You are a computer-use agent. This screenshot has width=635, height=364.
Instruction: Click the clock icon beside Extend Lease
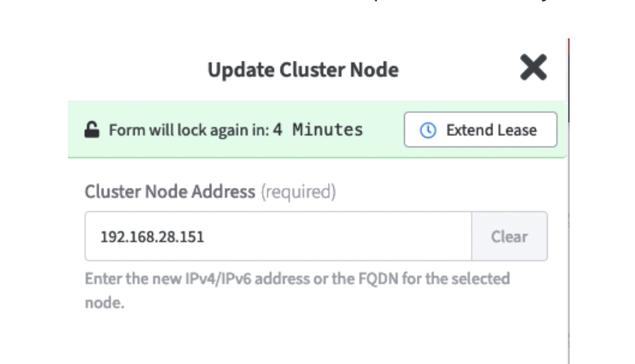(427, 130)
